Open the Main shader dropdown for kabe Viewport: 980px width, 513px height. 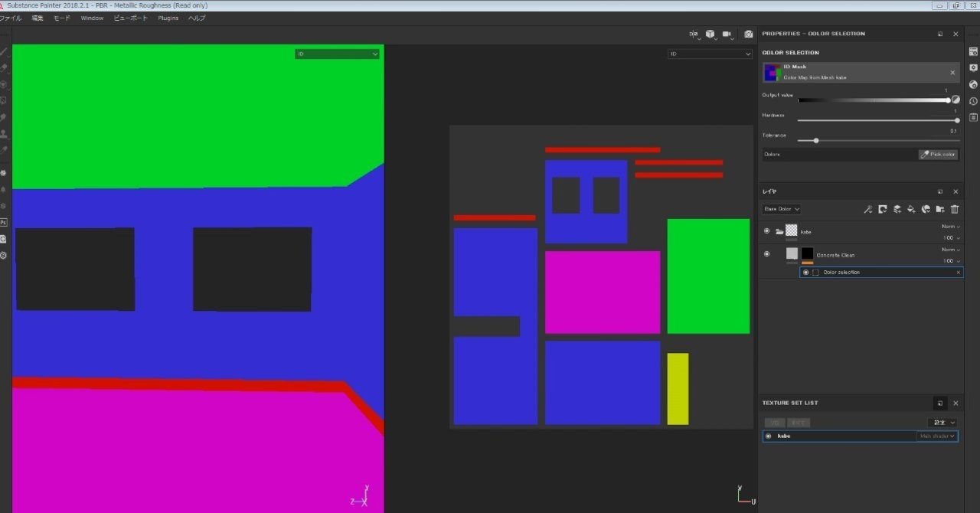pos(937,436)
